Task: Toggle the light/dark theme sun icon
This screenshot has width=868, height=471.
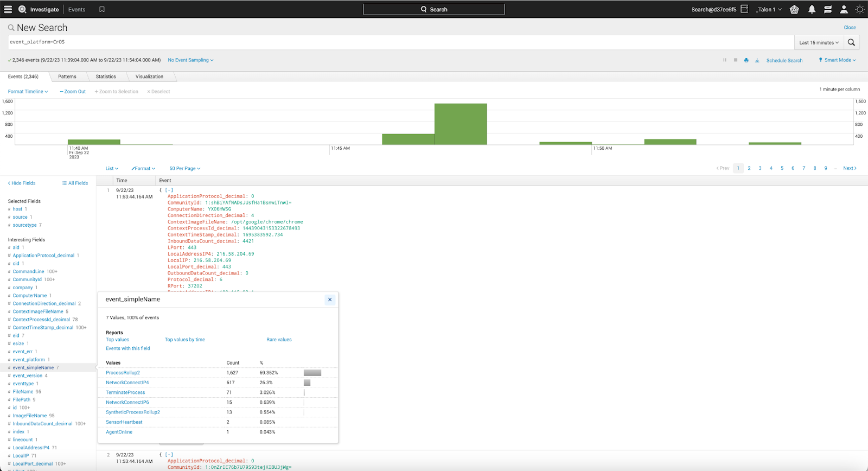Action: (860, 9)
